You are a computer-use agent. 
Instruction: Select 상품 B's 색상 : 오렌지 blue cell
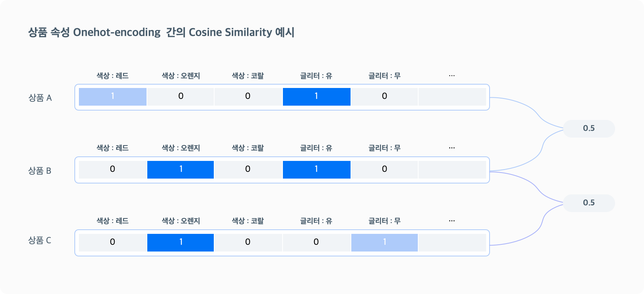point(180,170)
